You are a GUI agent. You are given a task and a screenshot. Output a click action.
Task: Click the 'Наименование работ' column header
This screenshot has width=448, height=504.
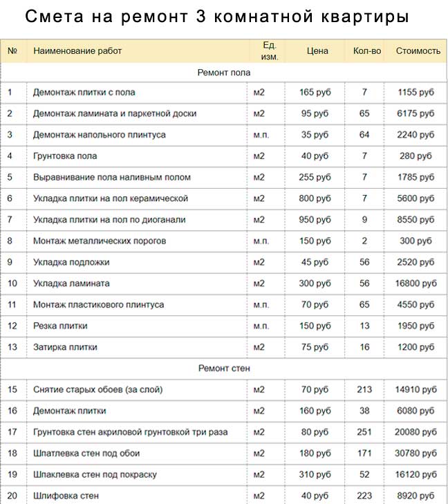(x=77, y=51)
